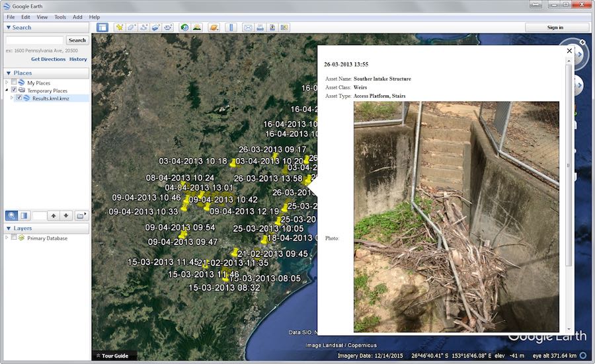Expand the My Places tree node
The height and width of the screenshot is (364, 595).
[7, 82]
